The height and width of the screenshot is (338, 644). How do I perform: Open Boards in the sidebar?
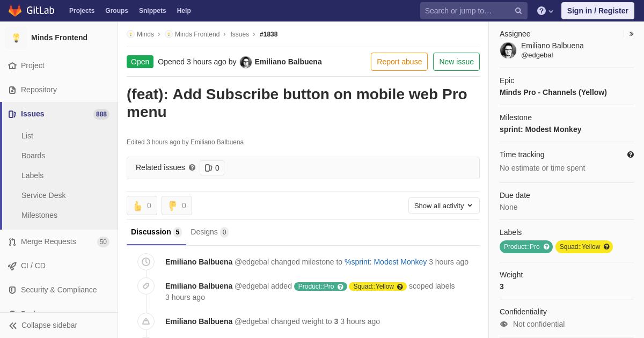point(33,156)
